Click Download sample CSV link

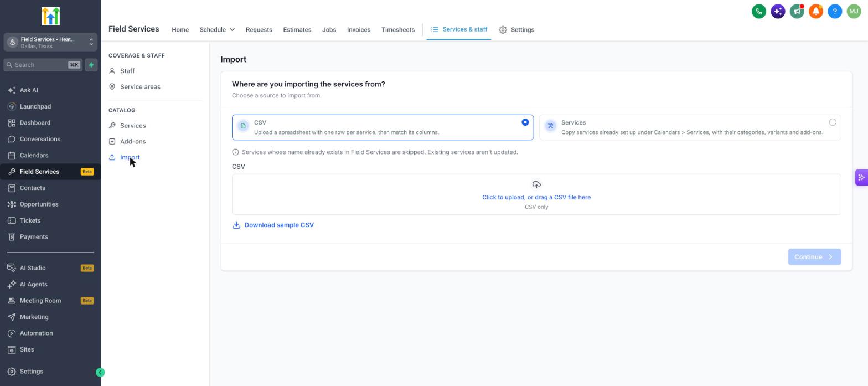pyautogui.click(x=279, y=225)
